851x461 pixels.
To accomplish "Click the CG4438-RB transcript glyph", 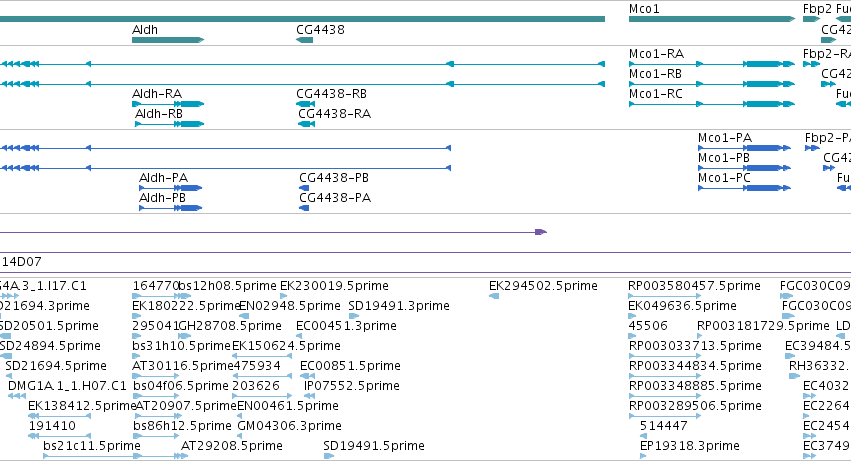I will click(306, 104).
